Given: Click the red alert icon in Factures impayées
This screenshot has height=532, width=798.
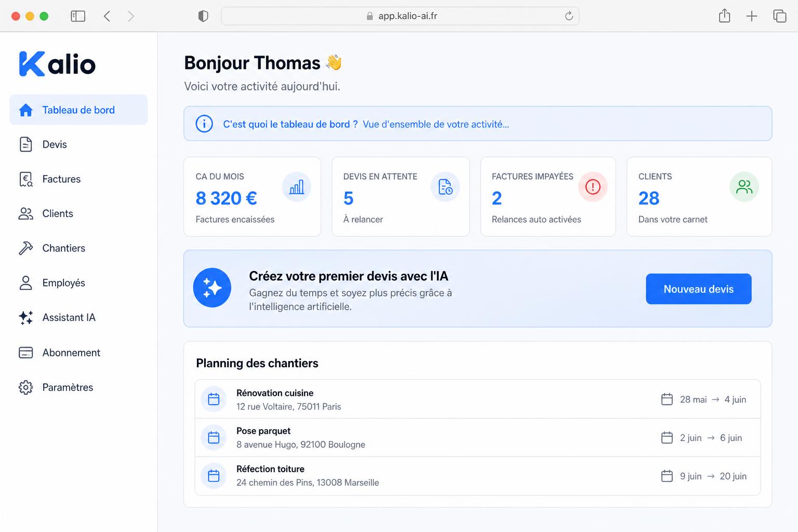Looking at the screenshot, I should pyautogui.click(x=593, y=187).
